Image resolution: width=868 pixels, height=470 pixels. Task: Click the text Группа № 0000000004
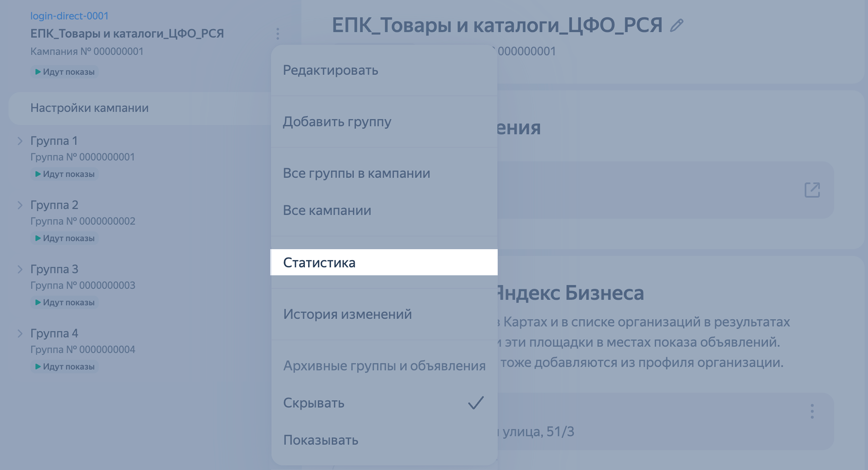tap(83, 350)
